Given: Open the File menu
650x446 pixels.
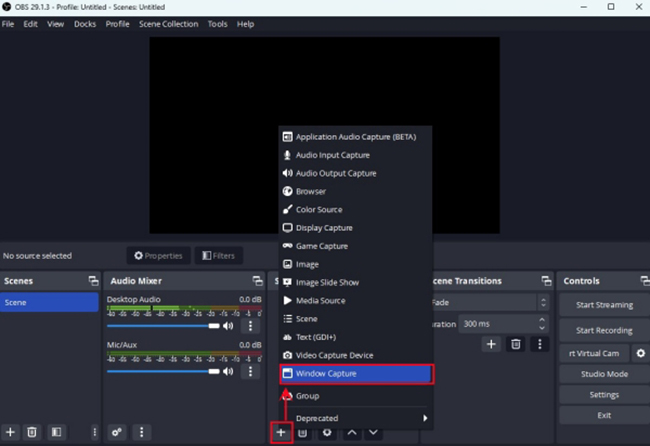Looking at the screenshot, I should click(x=8, y=24).
